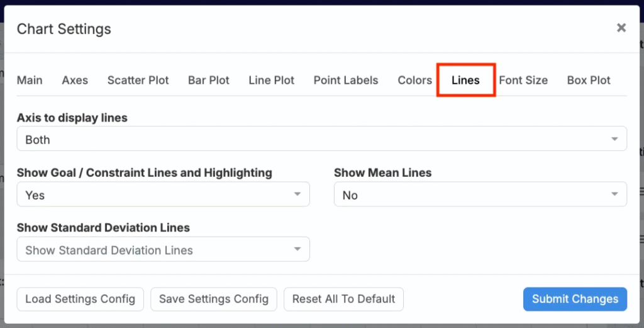644x328 pixels.
Task: Select the Bar Plot tab
Action: [209, 80]
